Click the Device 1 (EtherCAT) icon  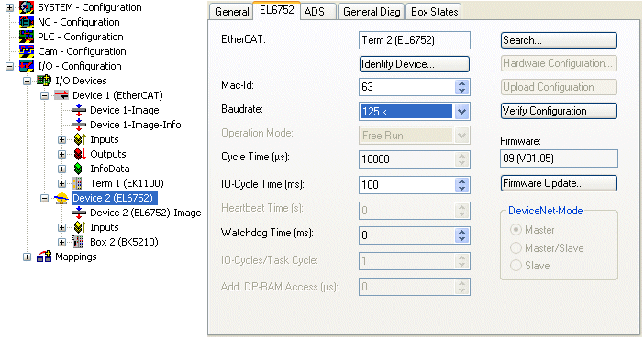pyautogui.click(x=61, y=95)
